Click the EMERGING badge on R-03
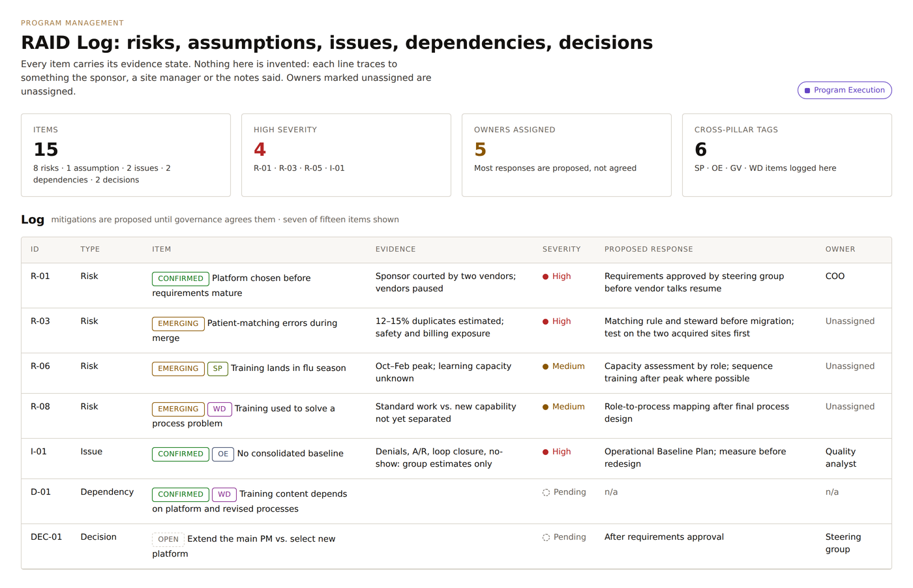Viewport: 913px width, 588px height. pos(178,323)
